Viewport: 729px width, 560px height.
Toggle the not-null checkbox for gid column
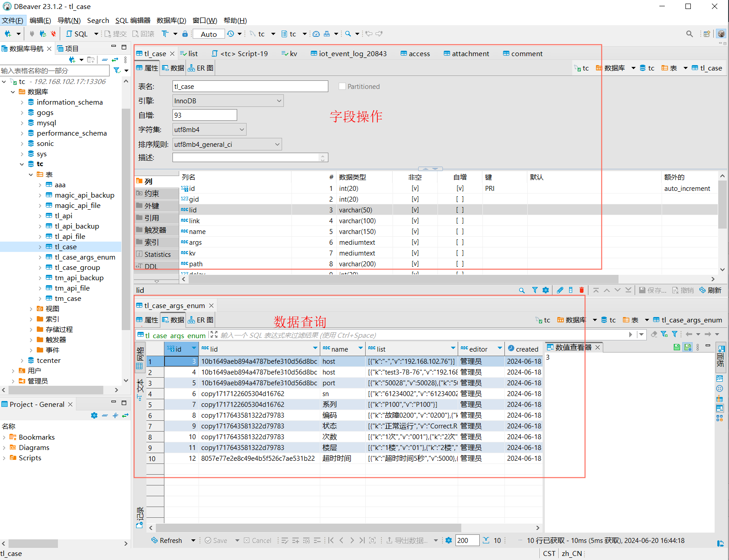415,199
